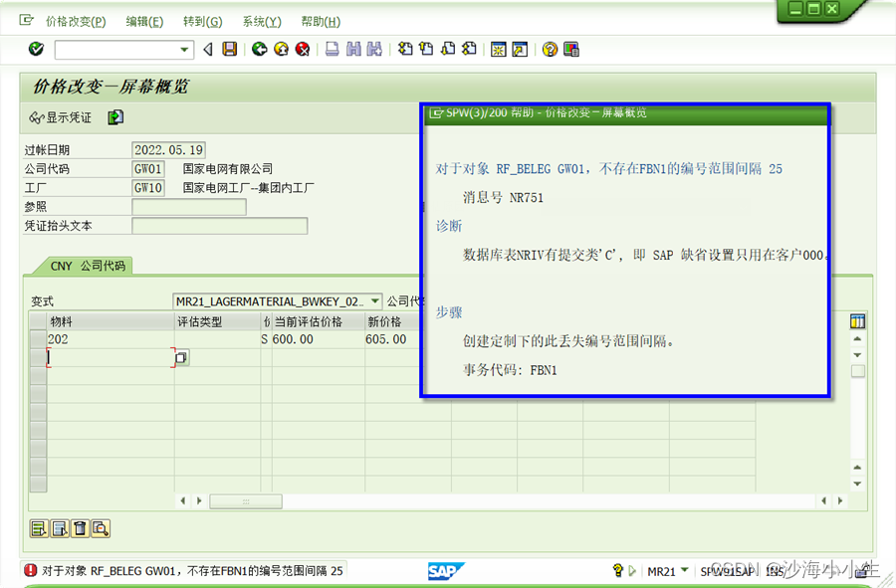Open the 系统(Y) menu
The width and height of the screenshot is (896, 588).
(261, 20)
